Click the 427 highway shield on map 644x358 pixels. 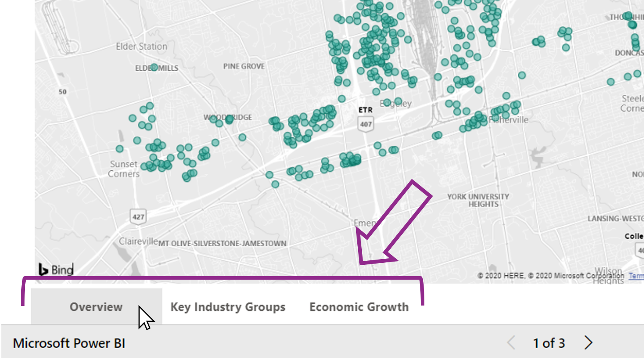point(138,217)
